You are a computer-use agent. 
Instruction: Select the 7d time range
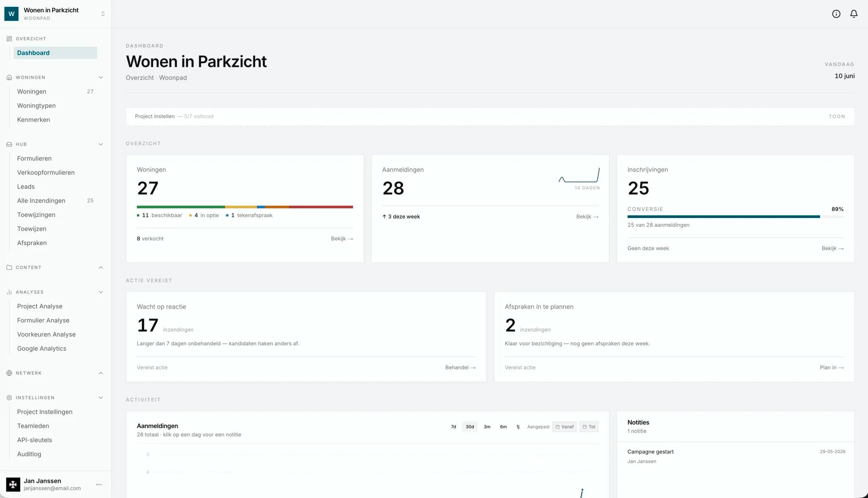point(453,427)
